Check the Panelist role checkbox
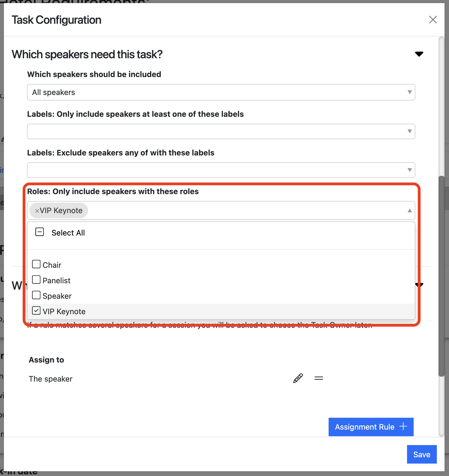 pyautogui.click(x=36, y=280)
